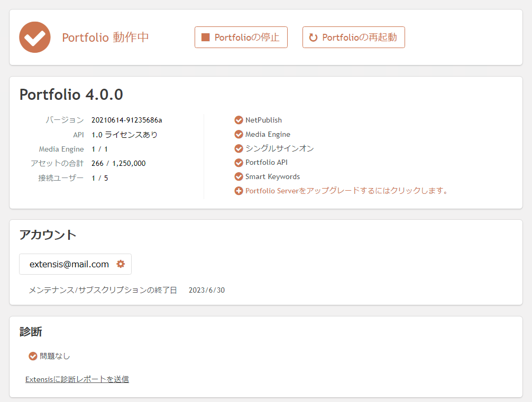
Task: Click the アセットの合計 value 266 / 1,250,000
Action: (x=118, y=163)
